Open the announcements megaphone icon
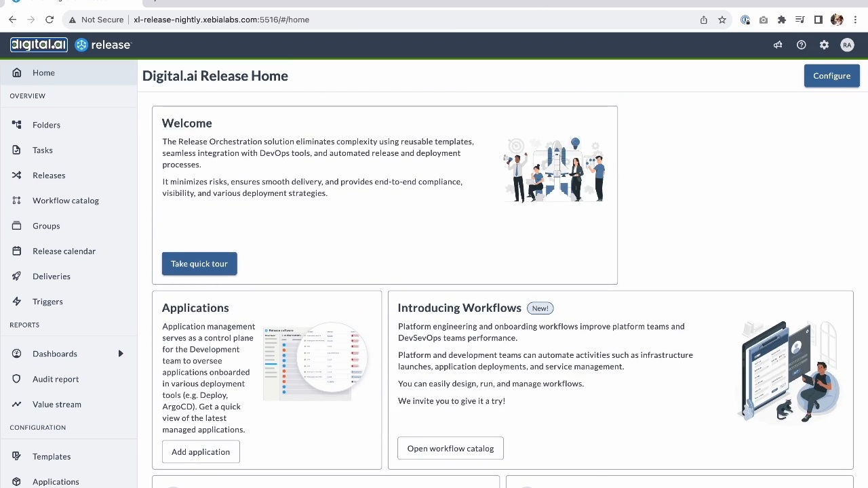The width and height of the screenshot is (868, 488). (778, 45)
